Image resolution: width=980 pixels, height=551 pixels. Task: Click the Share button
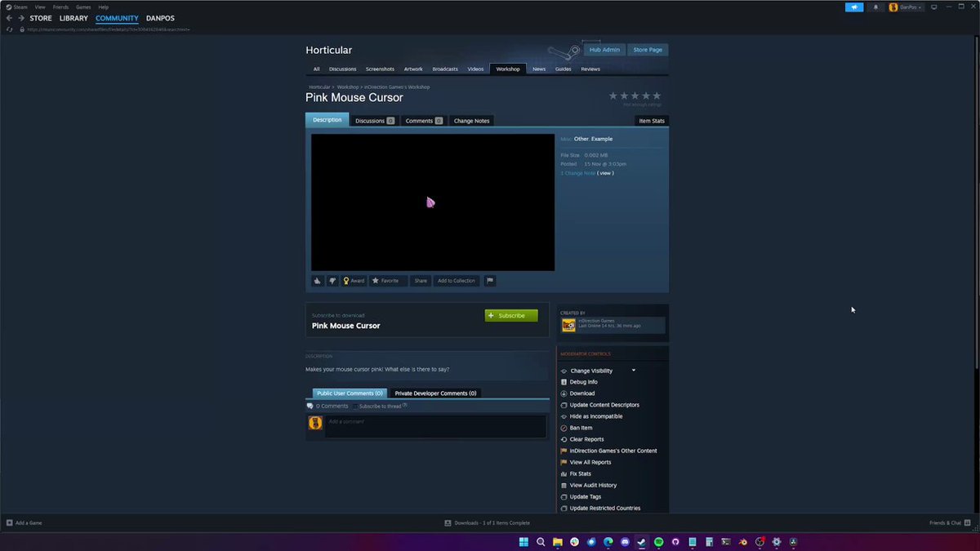coord(421,281)
